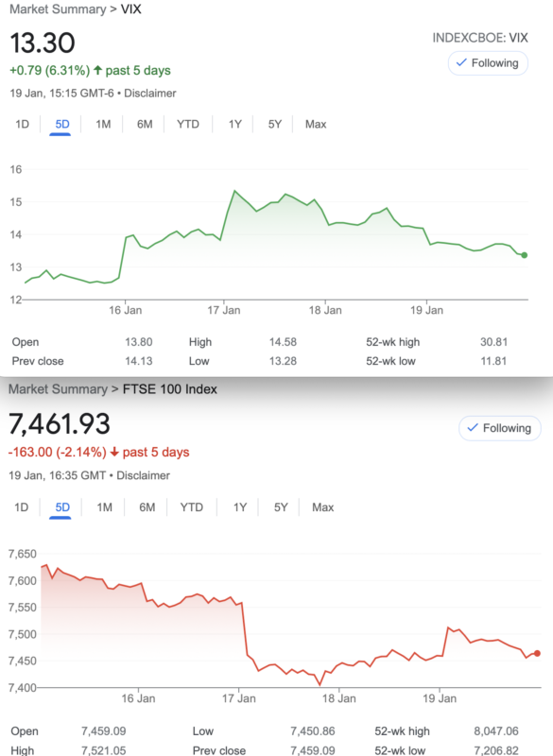Select the 1D tab on VIX chart
Image resolution: width=553 pixels, height=756 pixels.
(22, 125)
